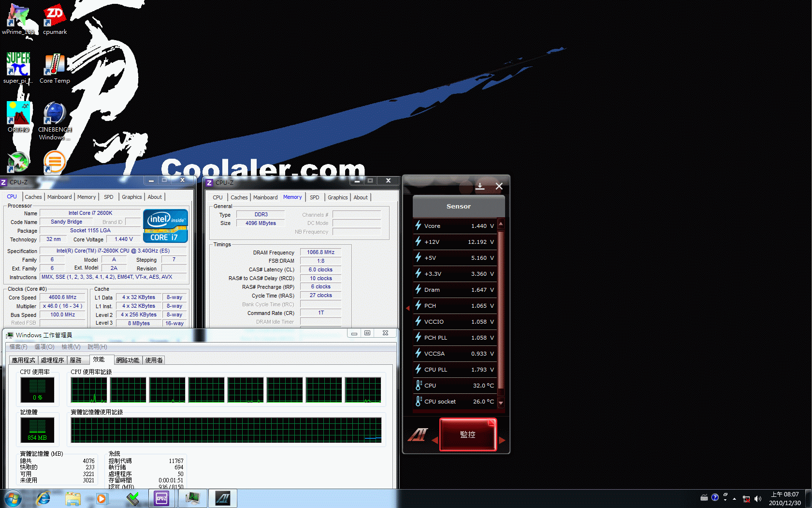Switch to AI Suite taskbar button
The image size is (812, 508).
223,498
